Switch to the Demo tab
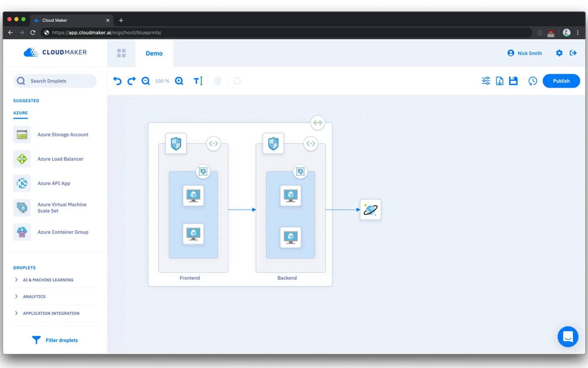Viewport: 588px width, 368px height. (154, 53)
